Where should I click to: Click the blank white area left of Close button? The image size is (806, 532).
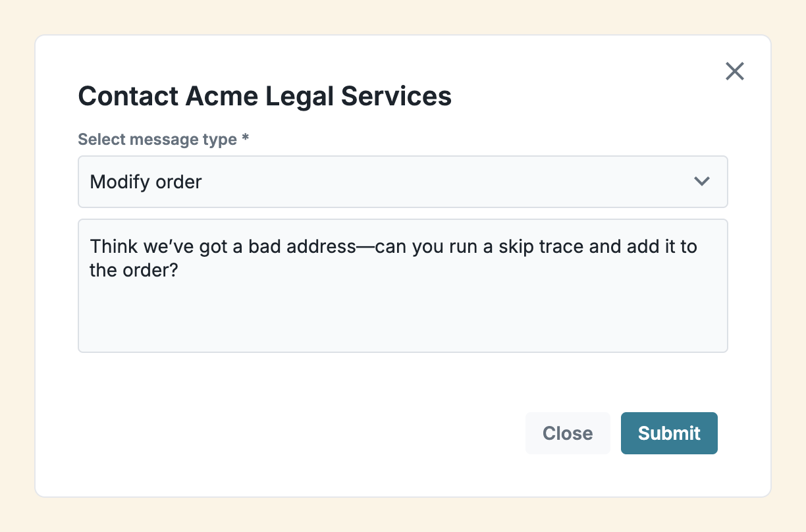pos(296,433)
